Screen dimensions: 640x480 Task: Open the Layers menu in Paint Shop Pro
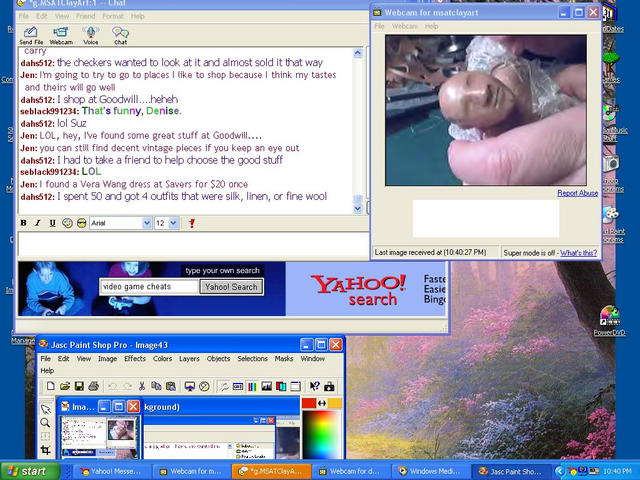pos(189,358)
